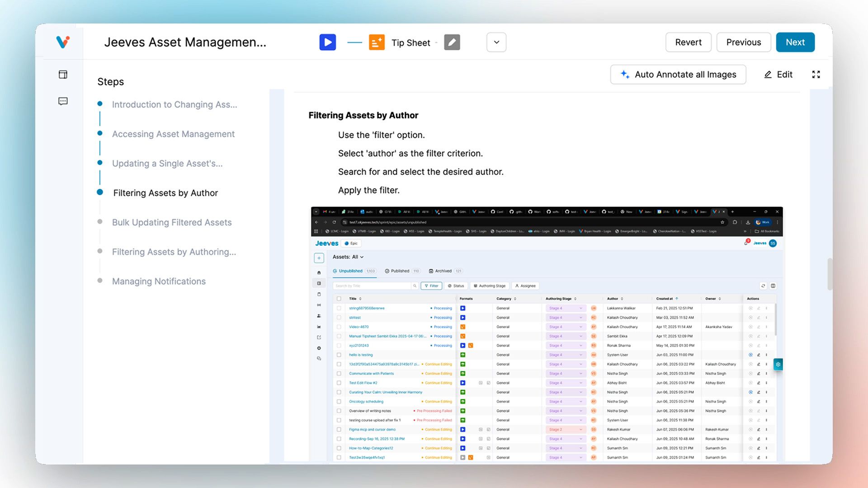Enter fullscreen with the expand icon
The height and width of the screenshot is (488, 868).
tap(816, 75)
